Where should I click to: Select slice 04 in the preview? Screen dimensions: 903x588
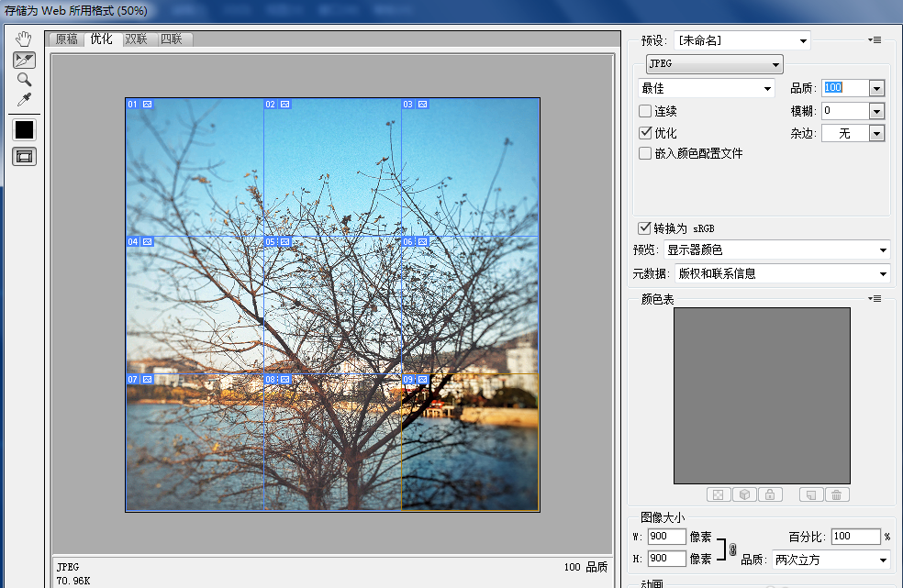[195, 305]
